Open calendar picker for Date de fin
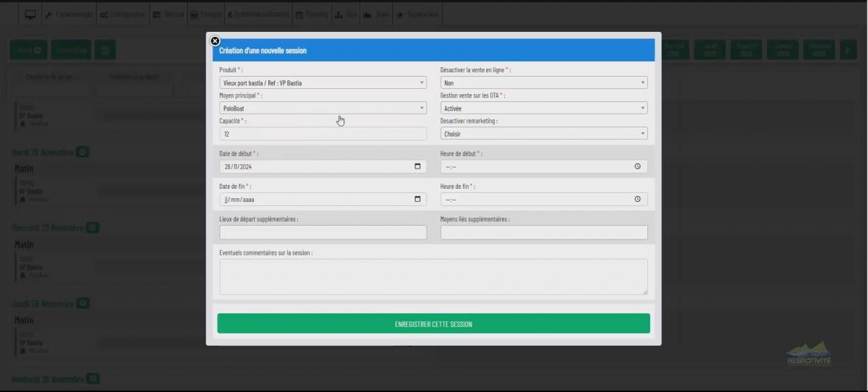Image resolution: width=868 pixels, height=392 pixels. pos(417,199)
